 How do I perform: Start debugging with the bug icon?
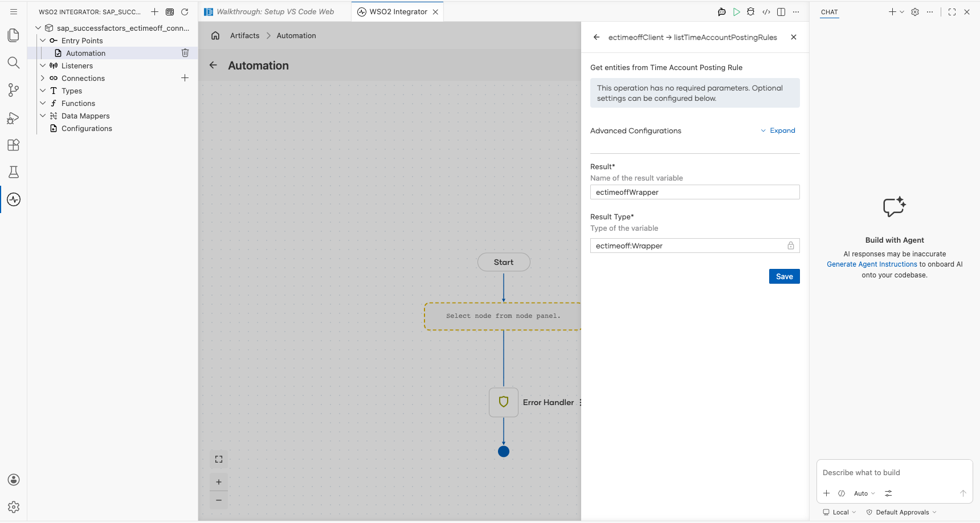tap(751, 12)
